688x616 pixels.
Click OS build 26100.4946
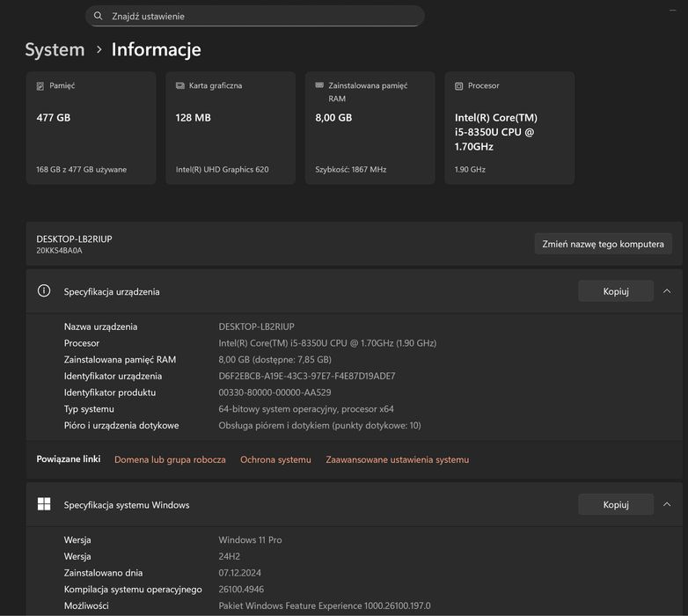pos(241,590)
